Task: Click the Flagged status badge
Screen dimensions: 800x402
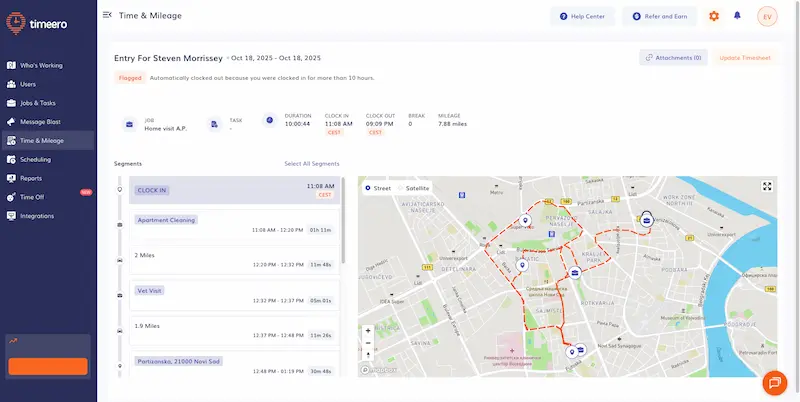Action: 130,78
